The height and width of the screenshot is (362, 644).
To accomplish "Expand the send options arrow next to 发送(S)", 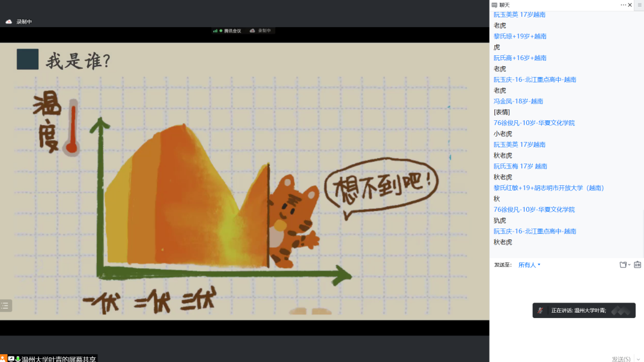I will [637, 359].
